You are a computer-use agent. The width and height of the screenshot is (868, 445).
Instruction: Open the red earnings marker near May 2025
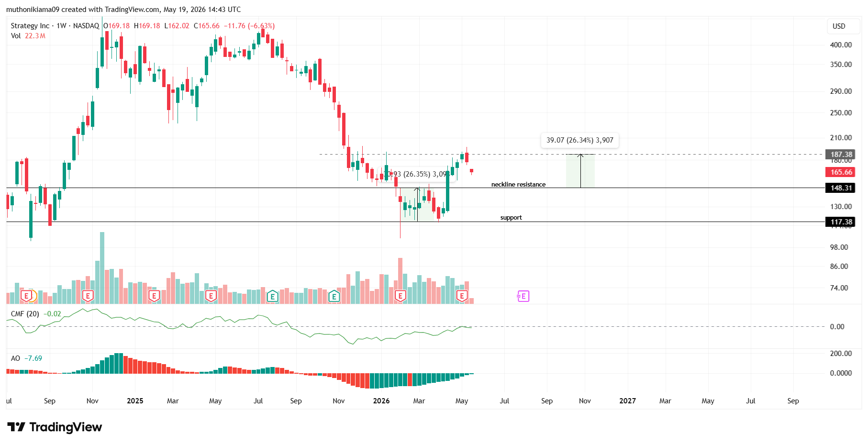coord(211,296)
